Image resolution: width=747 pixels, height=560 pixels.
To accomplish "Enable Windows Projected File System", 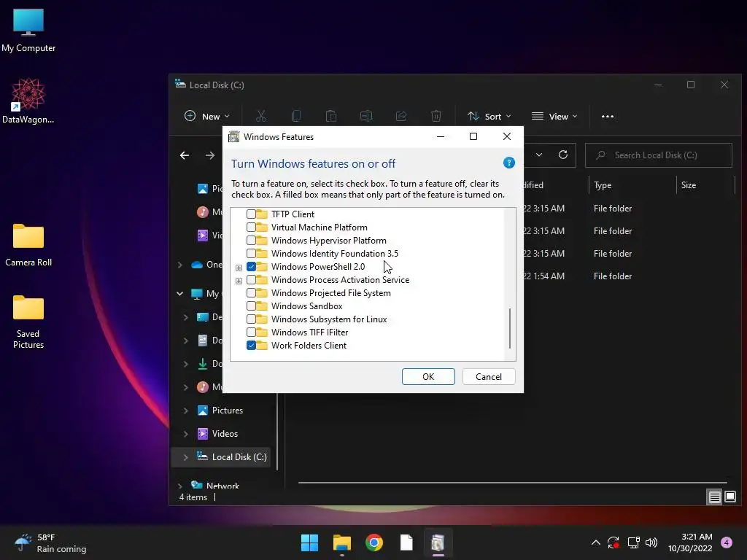I will pyautogui.click(x=251, y=293).
